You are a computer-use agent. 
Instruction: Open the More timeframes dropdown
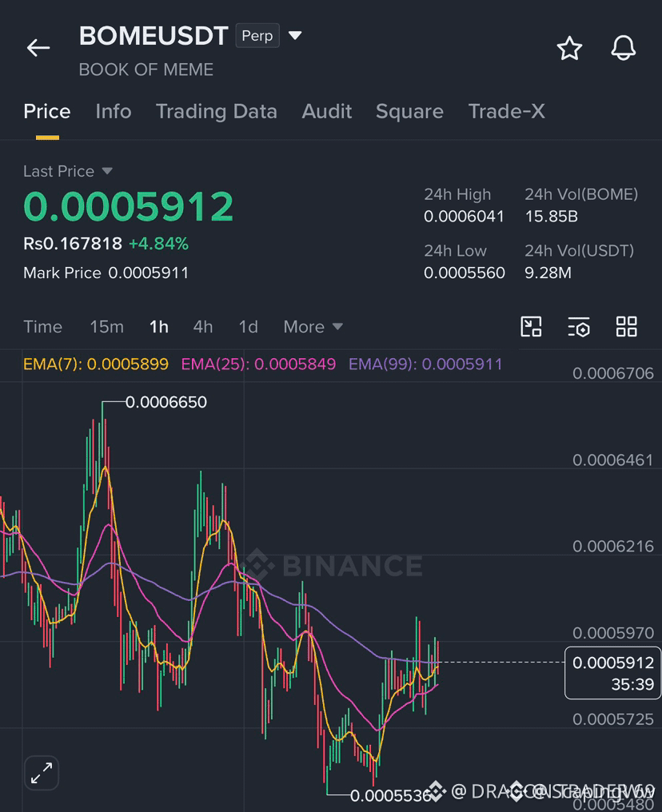313,327
